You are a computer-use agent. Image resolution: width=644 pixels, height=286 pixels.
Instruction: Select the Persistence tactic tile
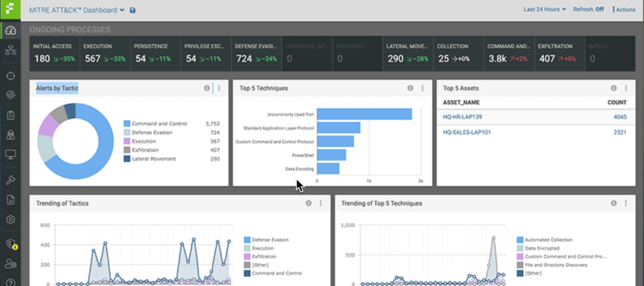click(155, 53)
